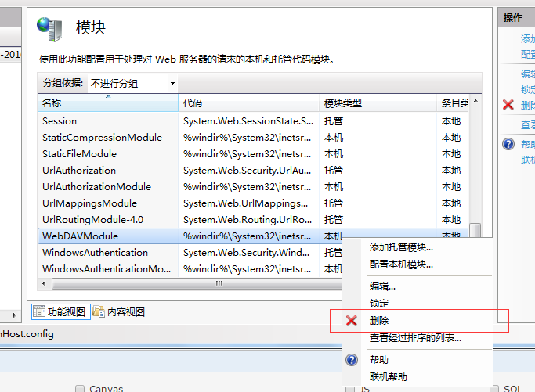The height and width of the screenshot is (392, 535).
Task: Click the blue help question mark in context menu
Action: click(352, 360)
